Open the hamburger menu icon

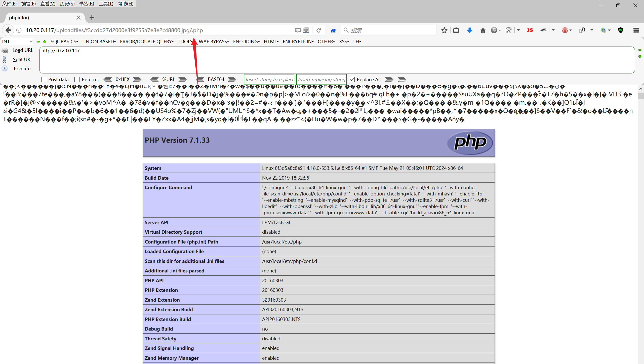click(x=636, y=30)
